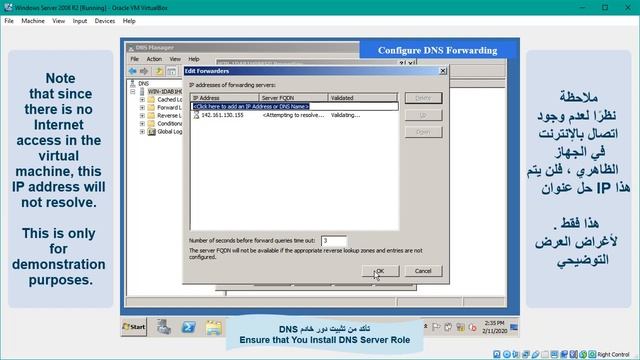This screenshot has width=640, height=360.
Task: Open VirtualBox File menu
Action: click(x=9, y=21)
